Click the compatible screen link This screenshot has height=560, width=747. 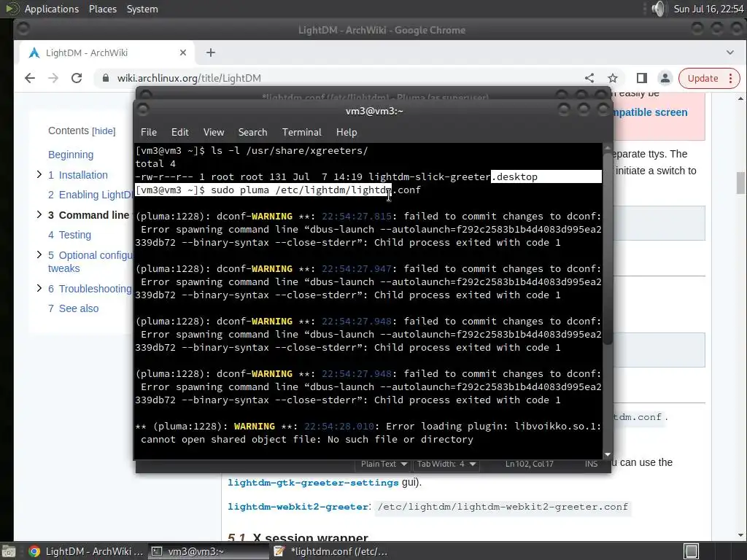[x=650, y=112]
